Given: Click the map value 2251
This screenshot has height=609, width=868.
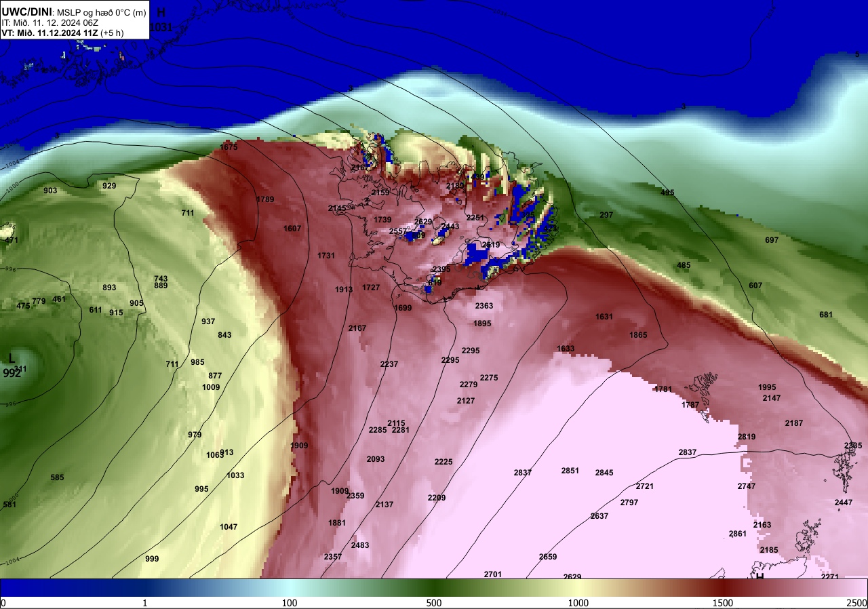Looking at the screenshot, I should (475, 218).
